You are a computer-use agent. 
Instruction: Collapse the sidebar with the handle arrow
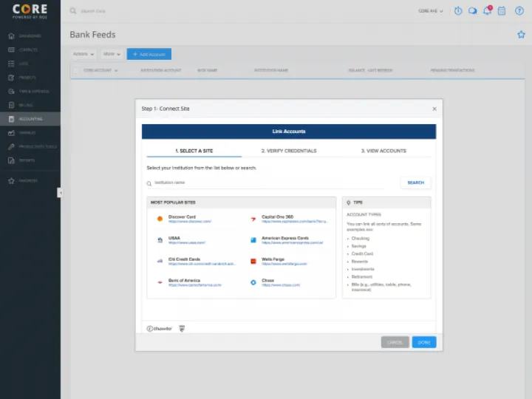[60, 193]
